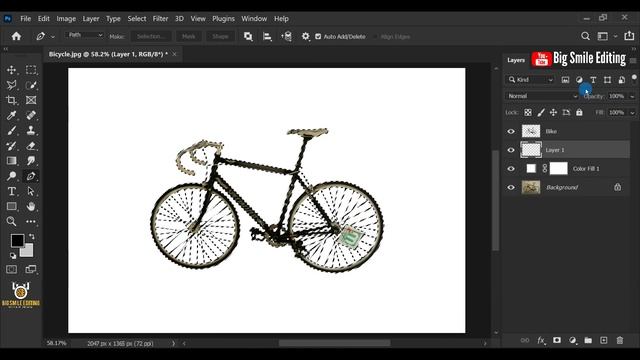Set the background color swatch
The image size is (640, 360).
[27, 251]
